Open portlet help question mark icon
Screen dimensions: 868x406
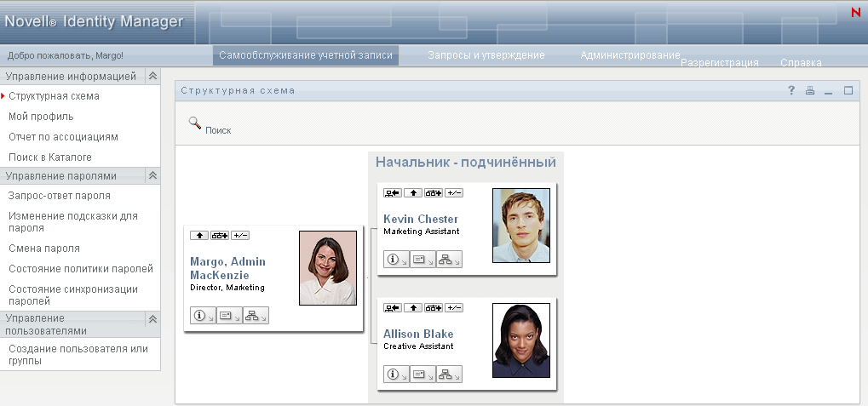click(x=791, y=90)
